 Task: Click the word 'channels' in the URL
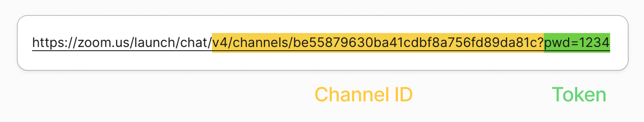260,43
